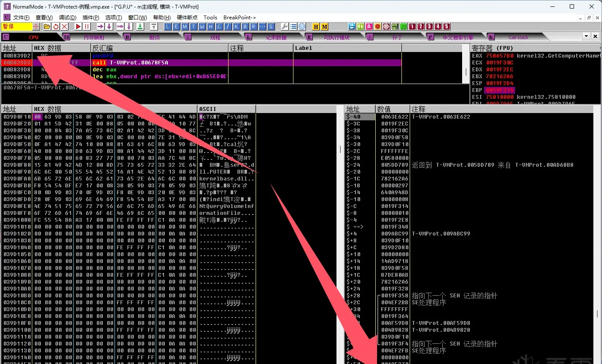
Task: Click the dark red number 5 button
Action: (x=447, y=27)
